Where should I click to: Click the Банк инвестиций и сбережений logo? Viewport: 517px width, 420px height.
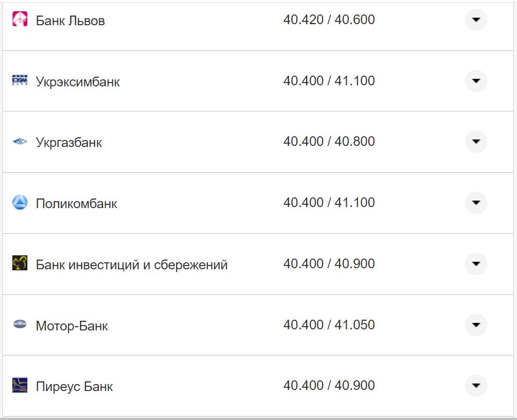[x=20, y=263]
